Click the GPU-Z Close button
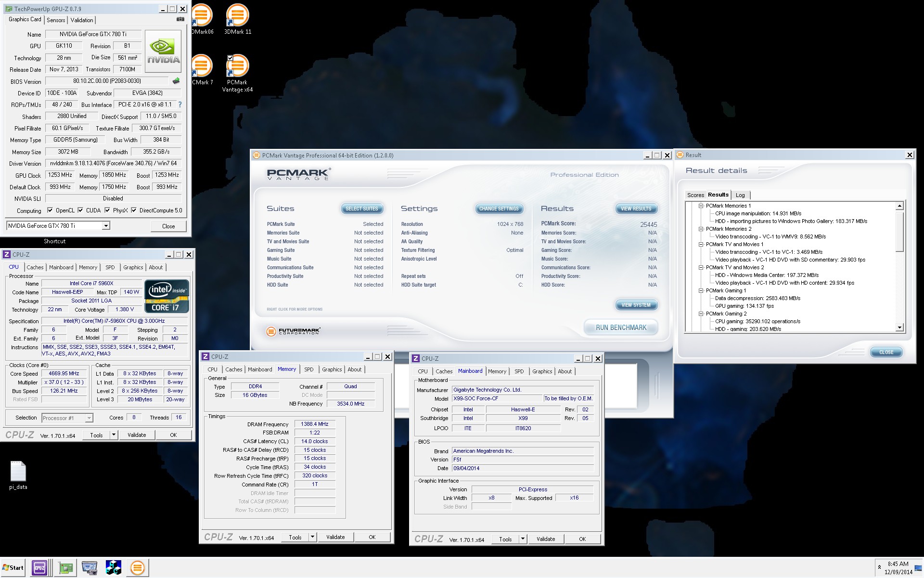 [168, 226]
